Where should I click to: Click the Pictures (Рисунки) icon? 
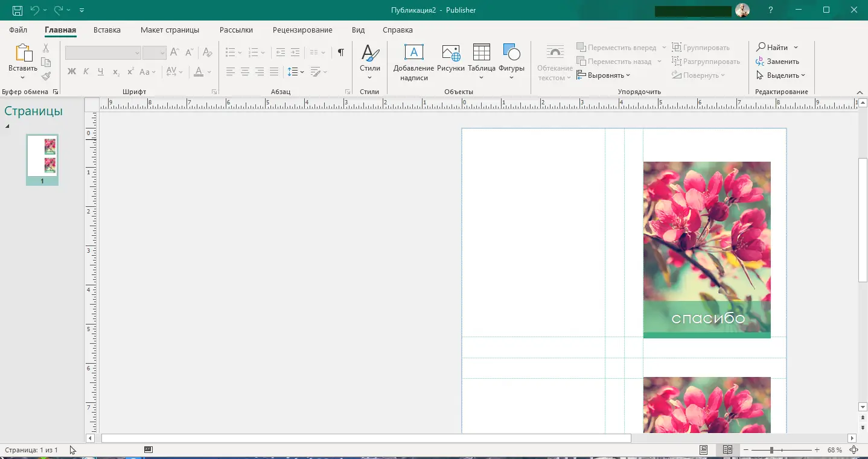(451, 52)
